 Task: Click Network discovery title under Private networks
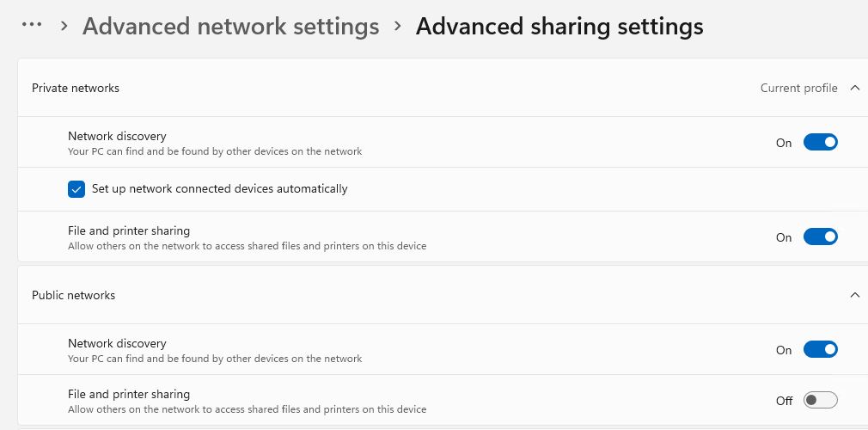click(117, 136)
